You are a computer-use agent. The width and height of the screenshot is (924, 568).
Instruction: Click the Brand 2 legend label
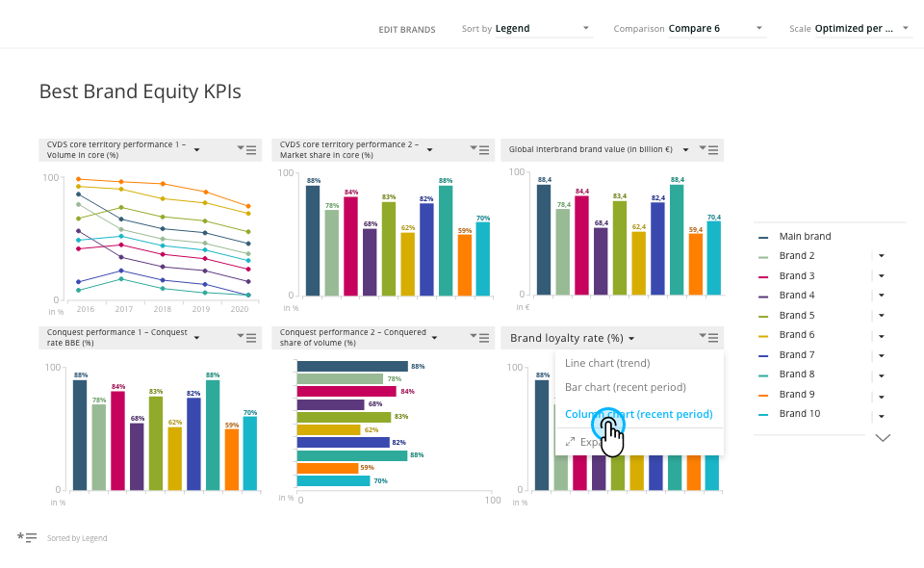click(x=797, y=255)
